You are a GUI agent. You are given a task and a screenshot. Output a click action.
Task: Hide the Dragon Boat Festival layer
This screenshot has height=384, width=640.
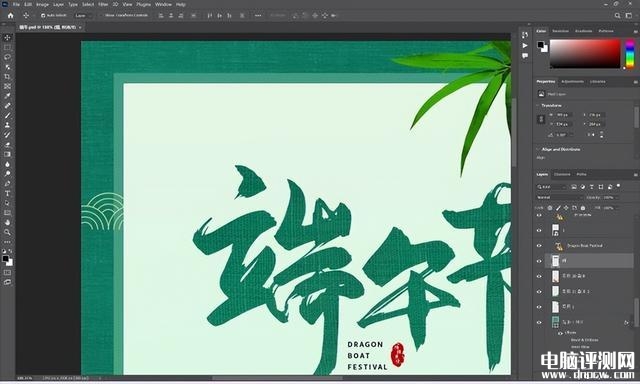click(x=539, y=246)
